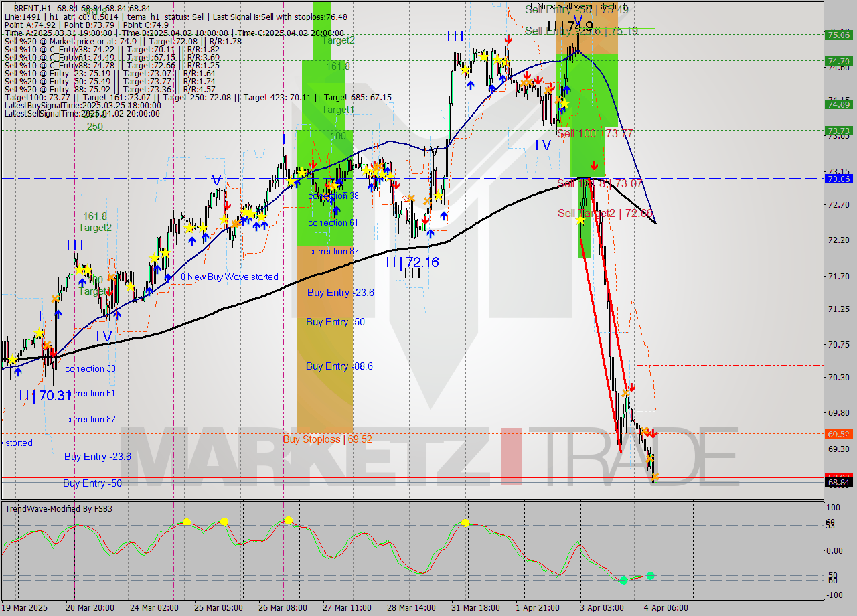Click the blue 73.06 price level label
This screenshot has height=616, width=857.
coord(839,179)
